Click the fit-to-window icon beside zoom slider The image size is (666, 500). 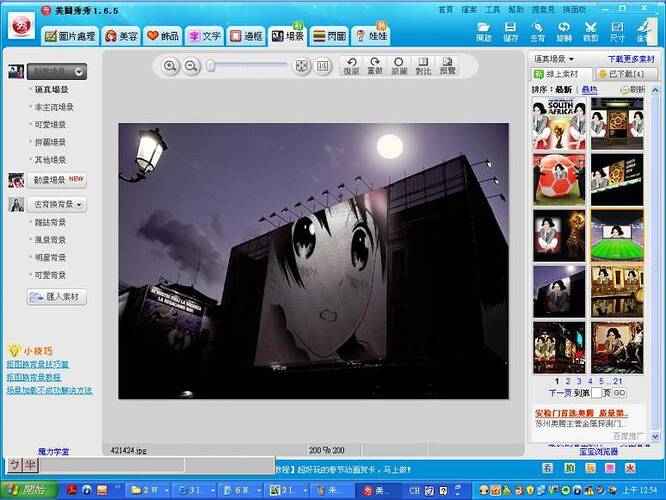click(301, 66)
